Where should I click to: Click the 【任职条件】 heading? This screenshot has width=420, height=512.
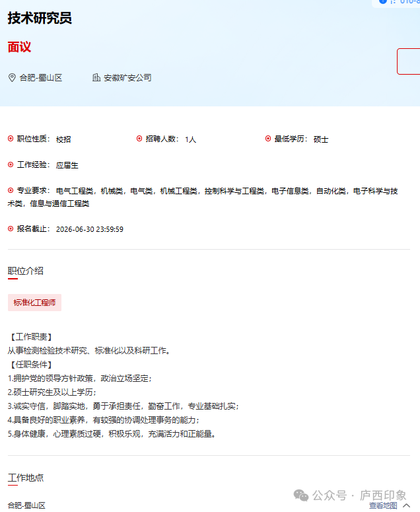[31, 365]
